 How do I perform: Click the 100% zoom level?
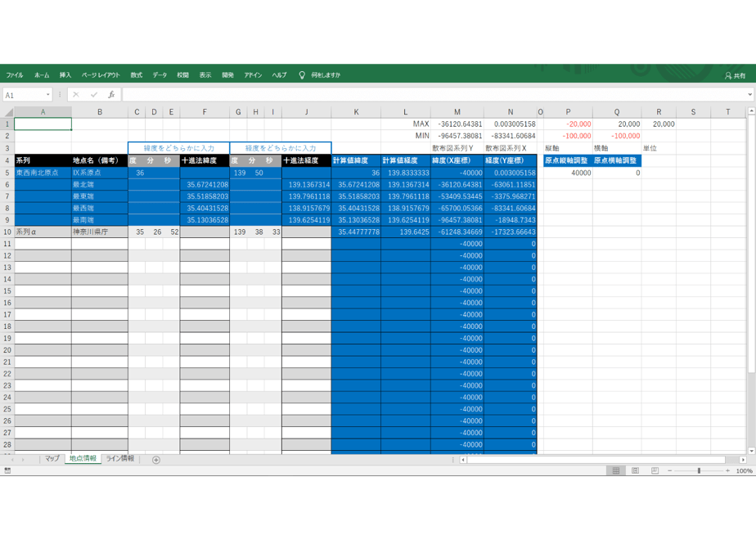pyautogui.click(x=744, y=471)
